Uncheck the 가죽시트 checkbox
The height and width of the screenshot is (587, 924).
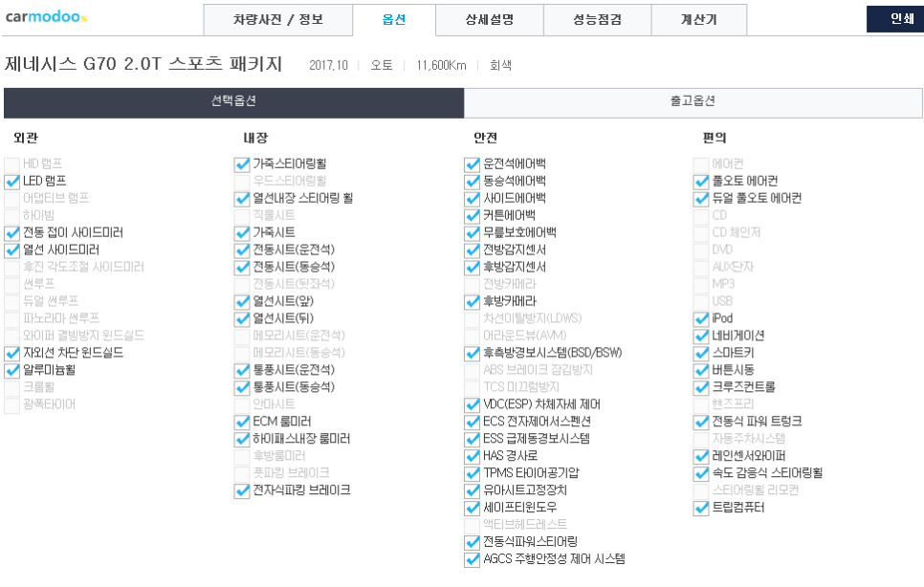coord(242,233)
